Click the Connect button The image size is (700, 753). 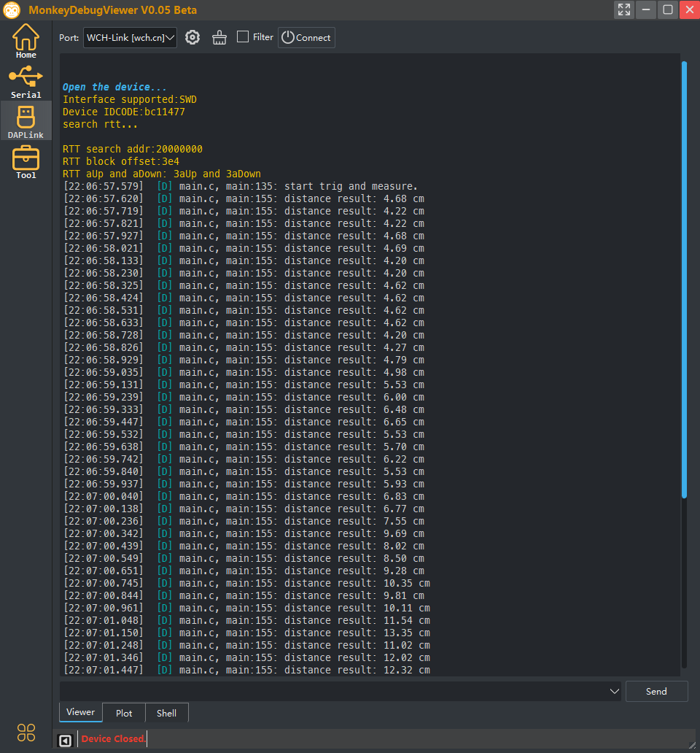coord(306,37)
